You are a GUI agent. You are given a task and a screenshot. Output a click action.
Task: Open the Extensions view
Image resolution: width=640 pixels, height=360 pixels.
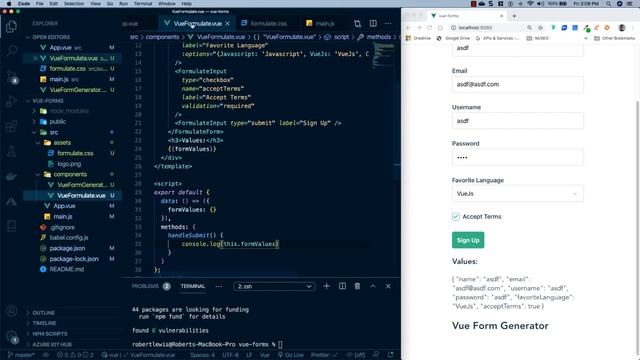pos(11,126)
